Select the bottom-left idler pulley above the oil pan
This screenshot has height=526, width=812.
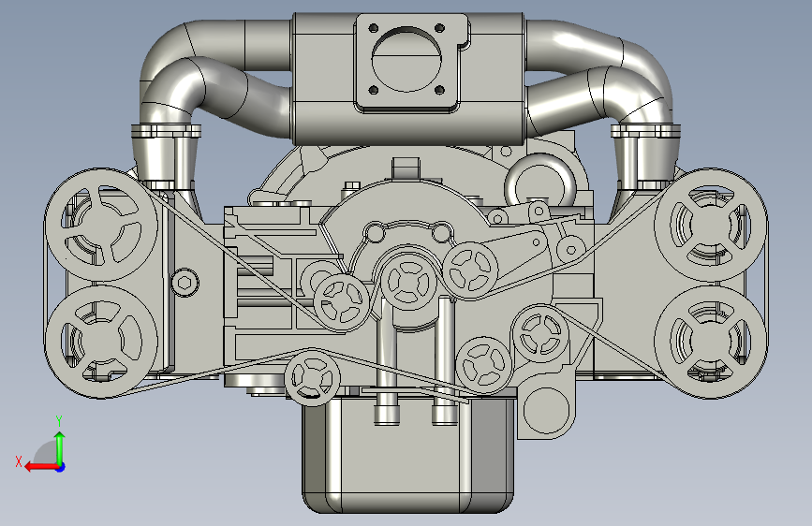[x=312, y=378]
